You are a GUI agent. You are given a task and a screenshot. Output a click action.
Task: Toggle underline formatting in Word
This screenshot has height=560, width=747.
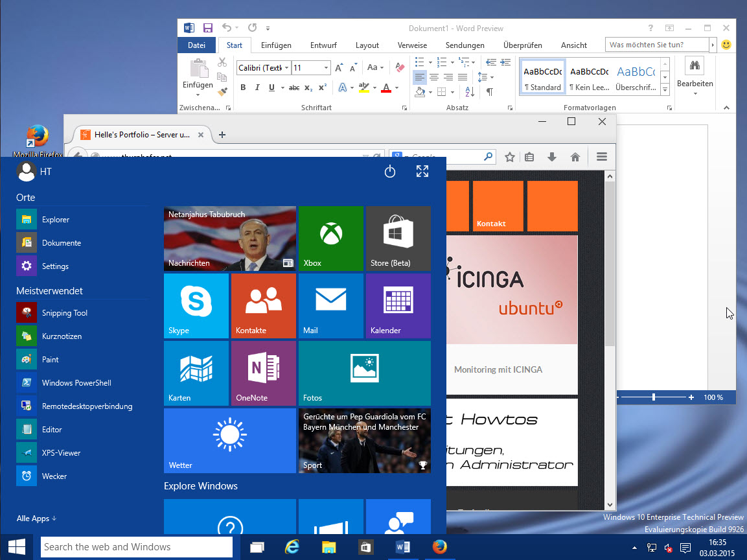pyautogui.click(x=271, y=87)
